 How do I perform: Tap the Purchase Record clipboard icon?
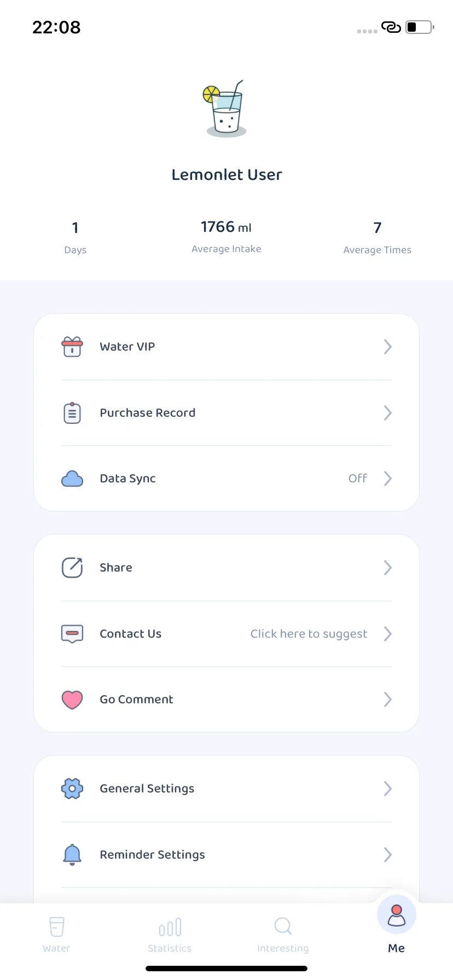[72, 413]
